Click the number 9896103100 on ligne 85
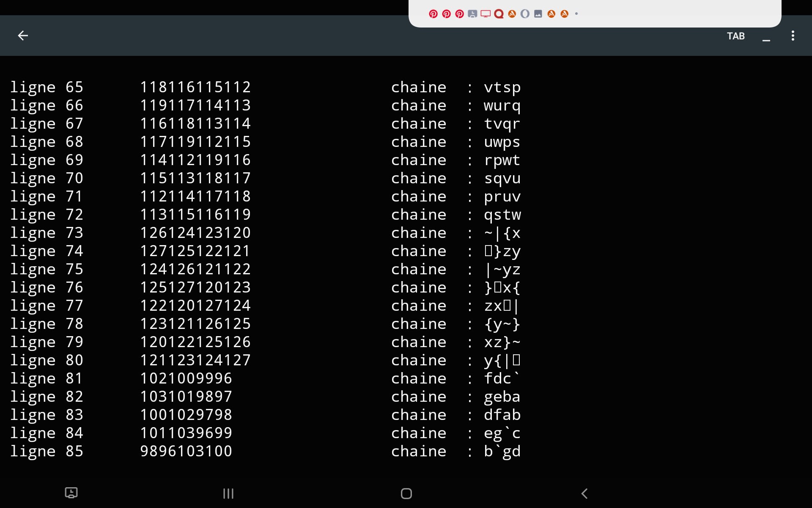 tap(186, 451)
